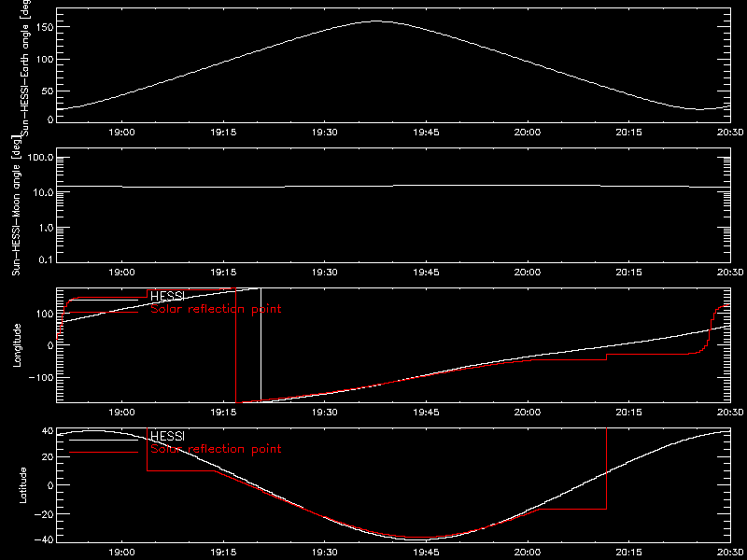Screen dimensions: 747x560
Task: Click the -20 tick on Latitude axis
Action: point(44,514)
